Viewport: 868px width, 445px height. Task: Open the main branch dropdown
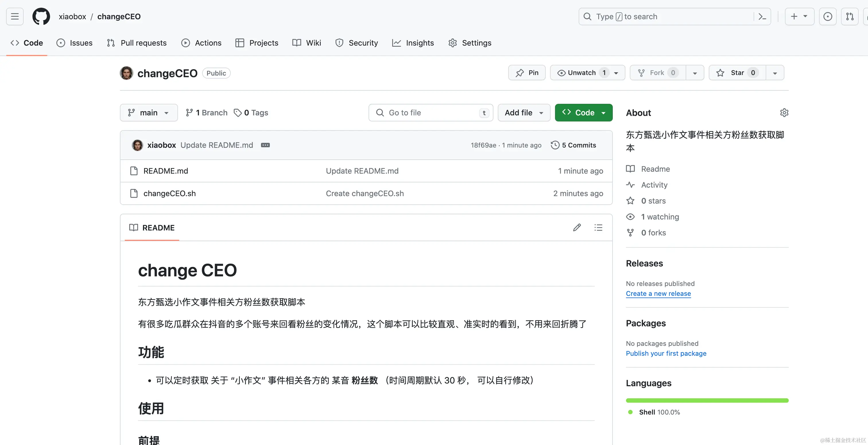coord(149,113)
